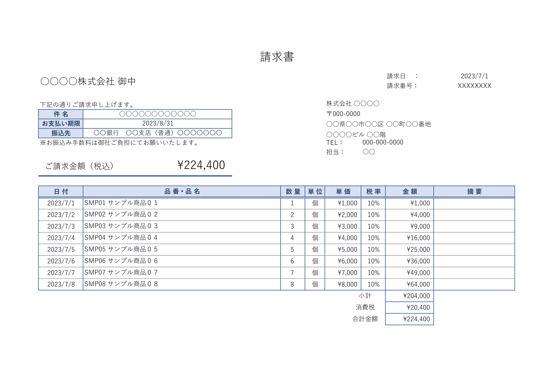Select the date cell 2023/7/5
554x392 pixels.
[61, 250]
